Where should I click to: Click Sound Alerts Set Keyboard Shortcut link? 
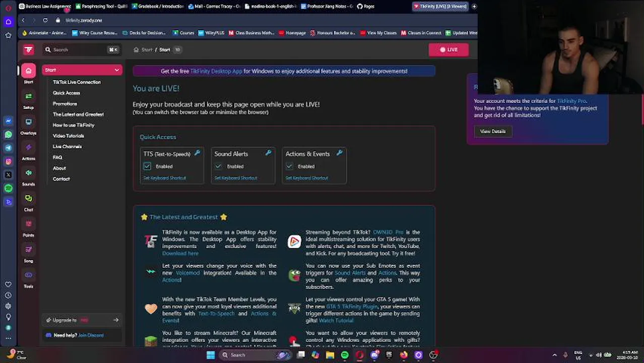coord(235,178)
